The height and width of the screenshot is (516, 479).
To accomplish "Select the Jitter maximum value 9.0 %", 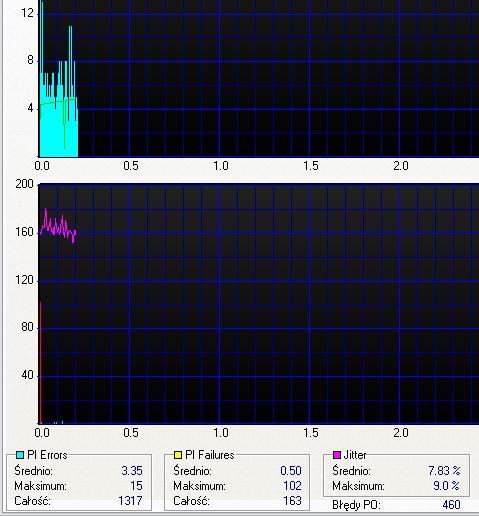I will [x=446, y=486].
